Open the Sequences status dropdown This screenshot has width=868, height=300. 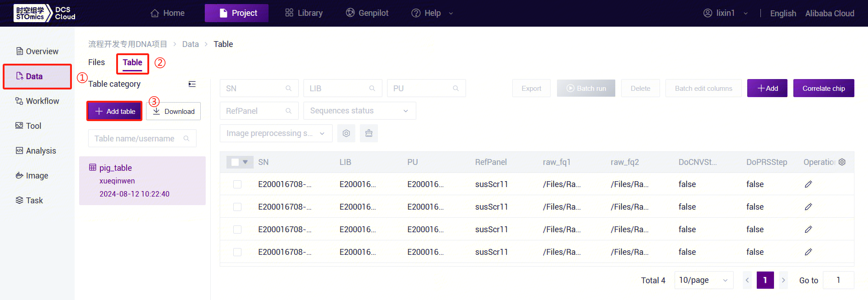point(359,111)
